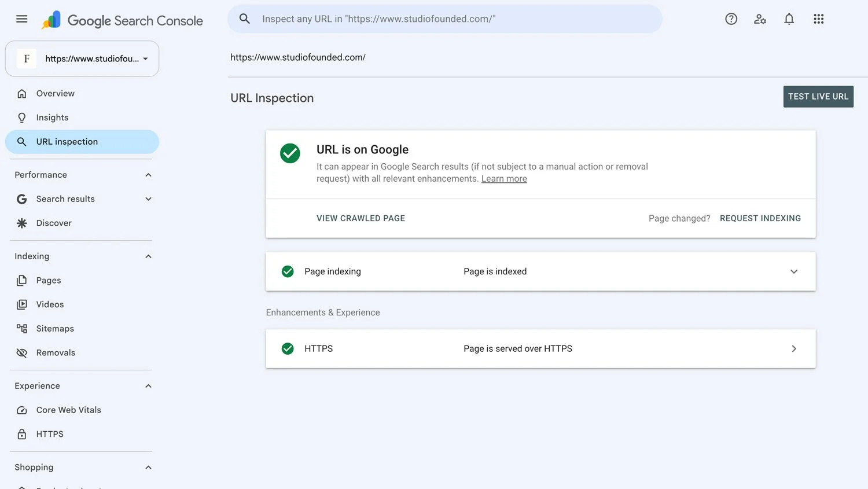Click the 'Enhancements & Experience' heading
The image size is (868, 489).
(323, 312)
